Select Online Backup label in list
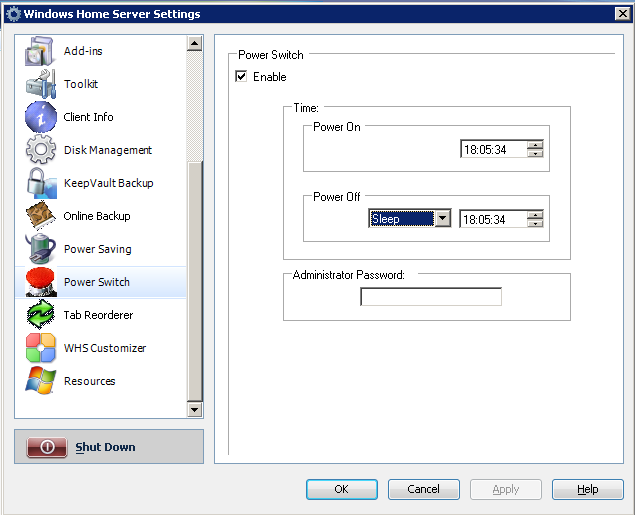The image size is (635, 515). tap(97, 216)
